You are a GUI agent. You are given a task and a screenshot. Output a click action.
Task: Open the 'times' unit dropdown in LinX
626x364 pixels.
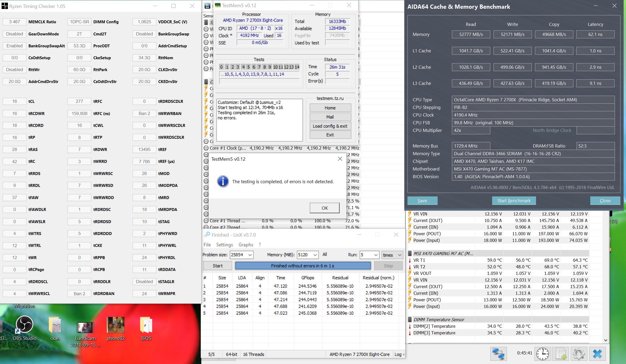pos(400,255)
